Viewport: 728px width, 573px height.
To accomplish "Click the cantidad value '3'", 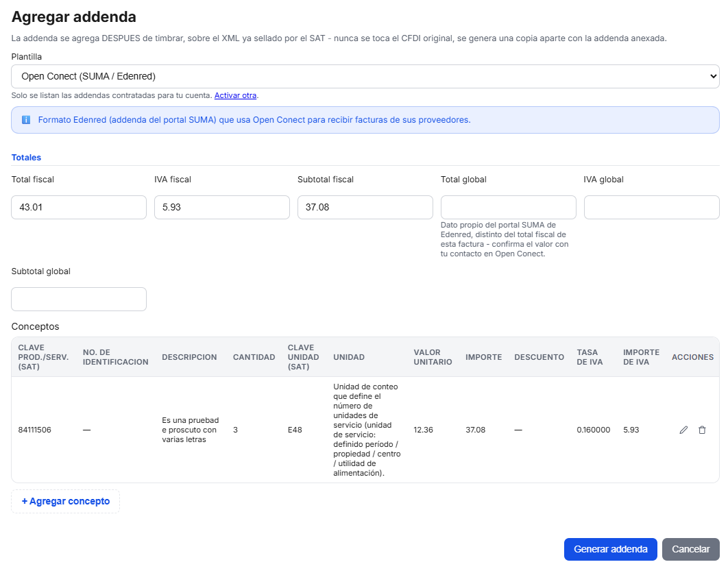I will click(235, 430).
